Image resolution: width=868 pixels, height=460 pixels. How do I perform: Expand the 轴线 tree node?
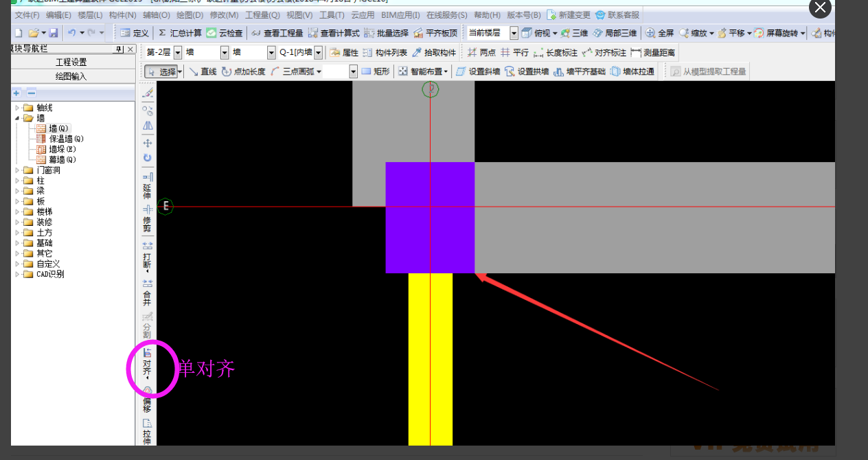(18, 108)
